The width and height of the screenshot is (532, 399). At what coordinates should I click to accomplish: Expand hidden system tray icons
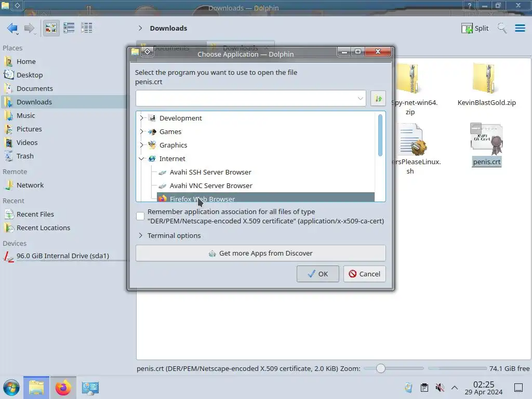coord(455,388)
